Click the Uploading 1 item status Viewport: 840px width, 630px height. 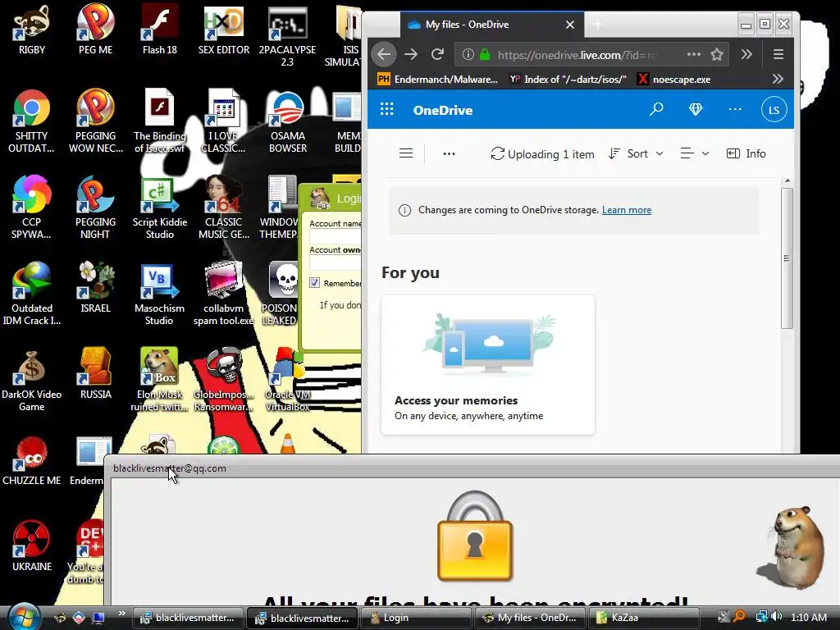click(542, 154)
